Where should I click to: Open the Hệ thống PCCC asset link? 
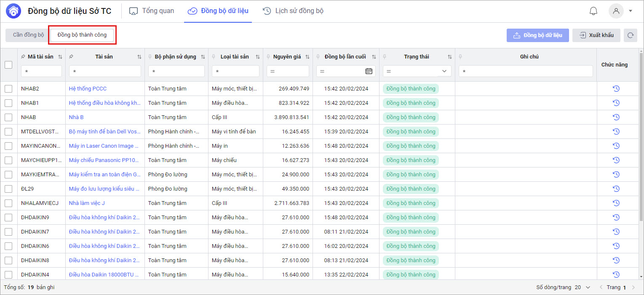(x=88, y=89)
